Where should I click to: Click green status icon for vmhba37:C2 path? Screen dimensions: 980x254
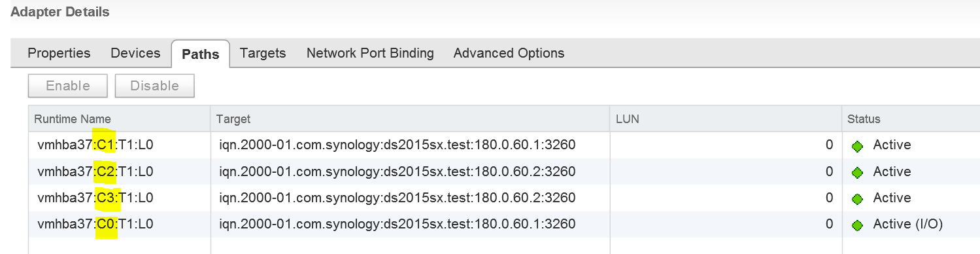858,172
